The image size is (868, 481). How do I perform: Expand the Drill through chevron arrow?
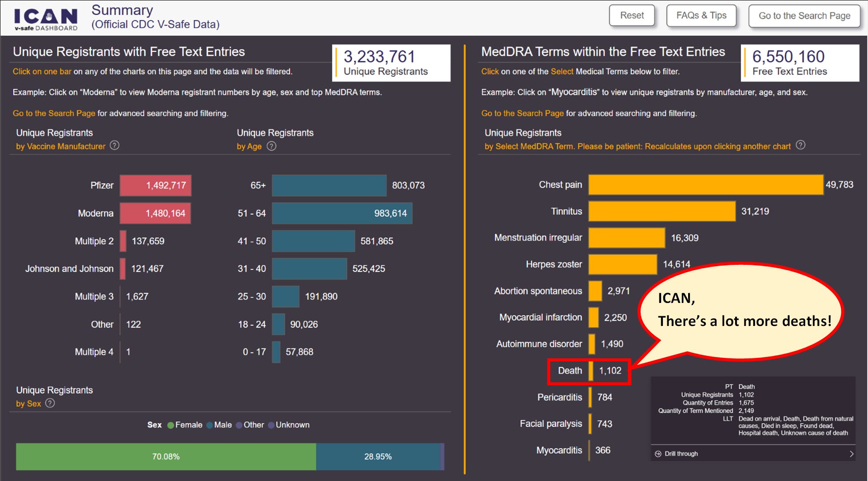[x=851, y=454]
